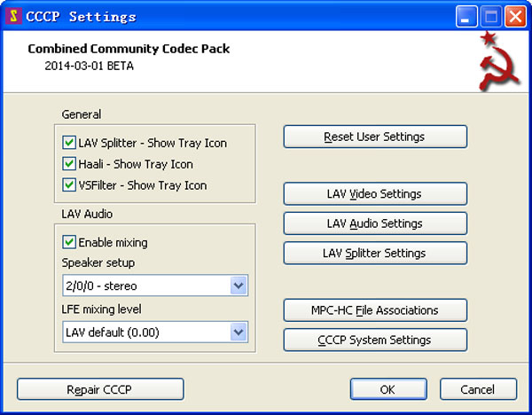532x415 pixels.
Task: Open MPC-HC File Associations
Action: [375, 310]
